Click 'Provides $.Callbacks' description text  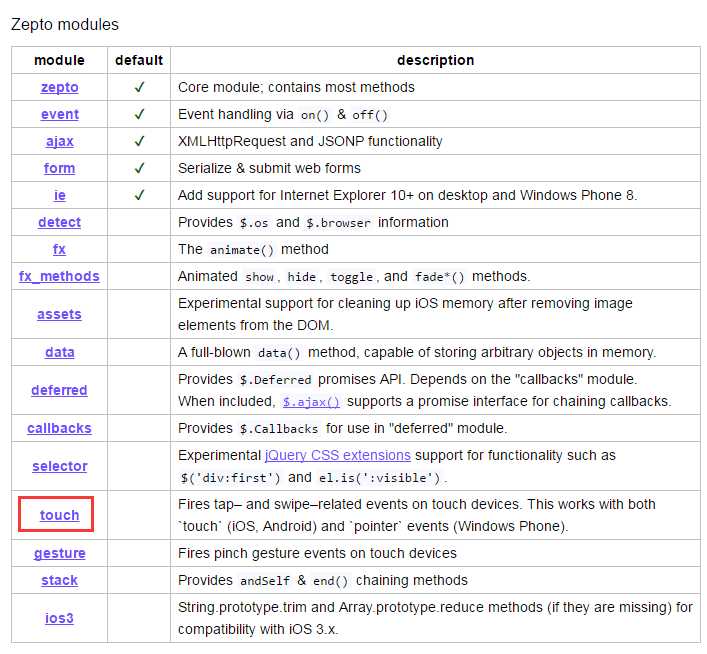(x=342, y=428)
